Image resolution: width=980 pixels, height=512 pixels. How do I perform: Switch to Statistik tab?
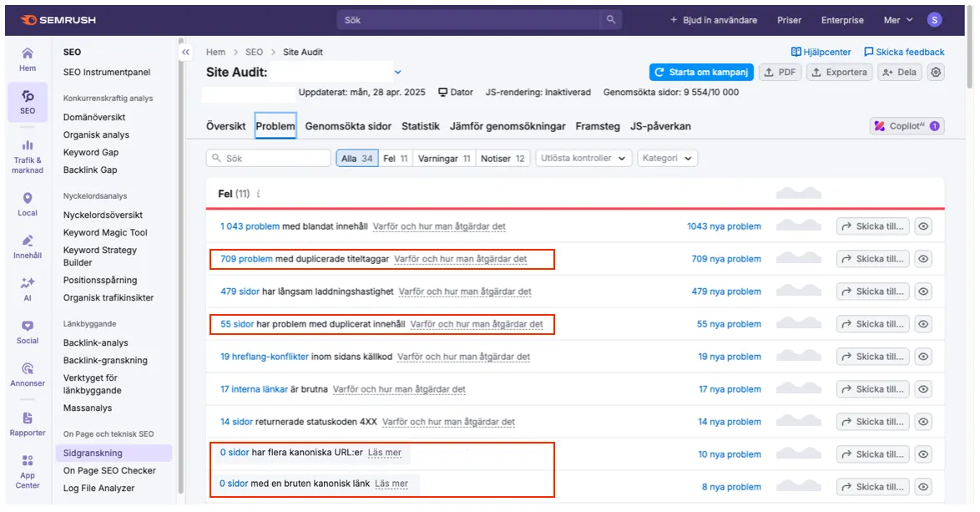421,125
